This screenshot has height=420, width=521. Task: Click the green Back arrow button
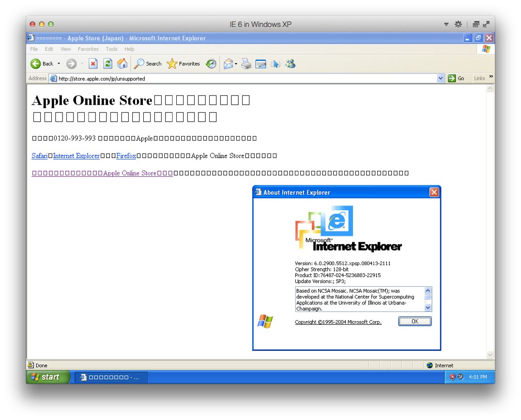[35, 63]
